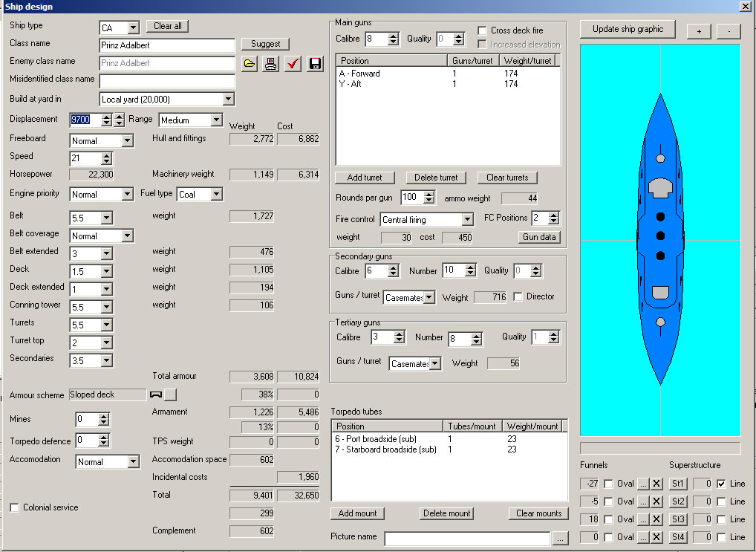Increase Rounds per gun stepper

(x=428, y=194)
